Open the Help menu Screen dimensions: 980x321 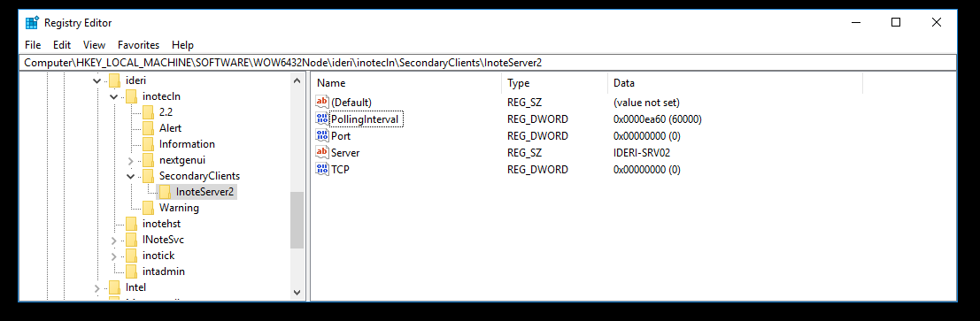coord(182,45)
